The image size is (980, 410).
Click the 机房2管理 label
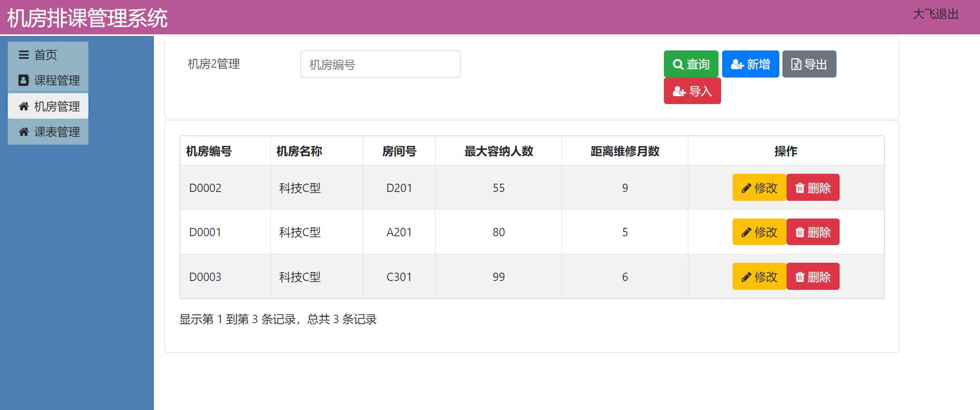point(214,64)
